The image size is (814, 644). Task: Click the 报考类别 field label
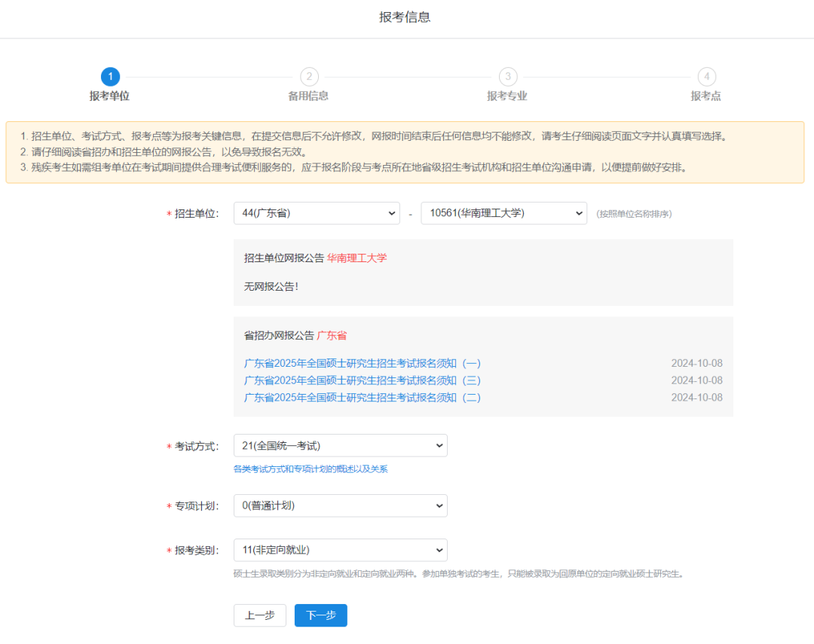click(196, 551)
